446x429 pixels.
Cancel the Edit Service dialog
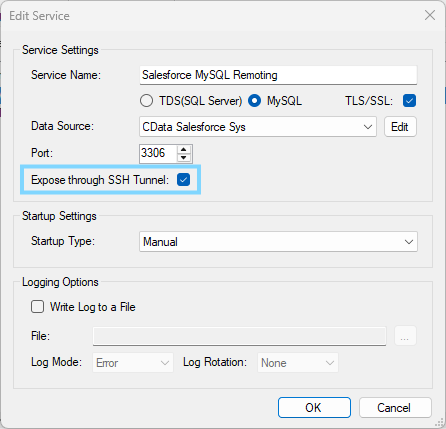[395, 407]
